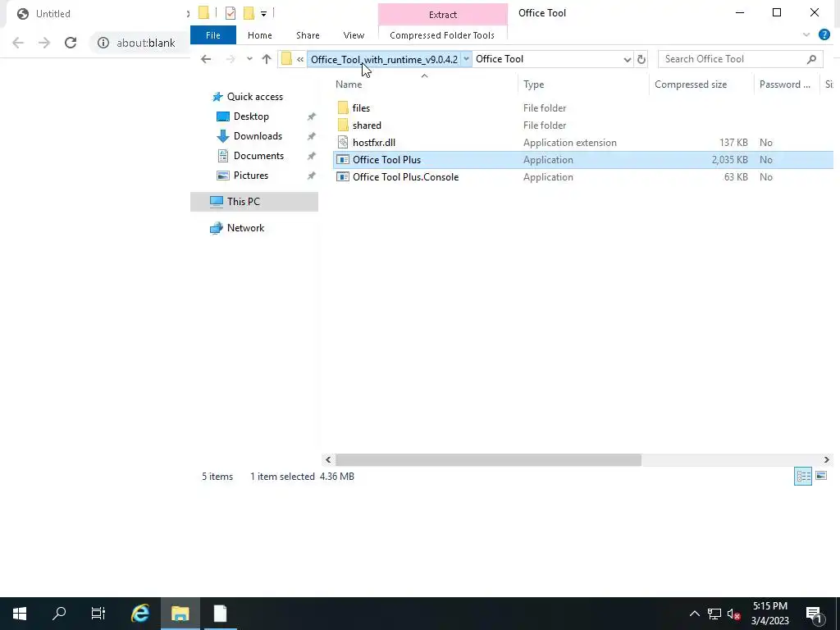Select the files folder

(361, 108)
